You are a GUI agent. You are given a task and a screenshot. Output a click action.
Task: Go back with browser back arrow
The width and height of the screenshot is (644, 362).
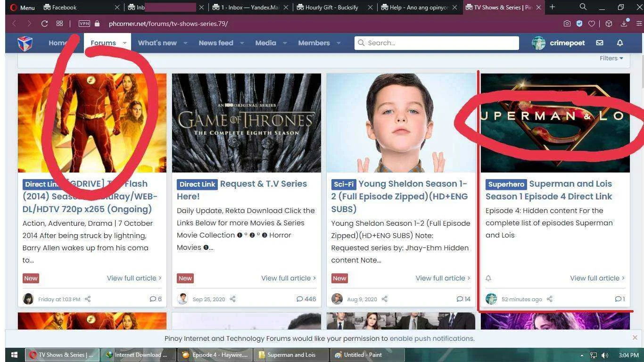click(x=14, y=24)
